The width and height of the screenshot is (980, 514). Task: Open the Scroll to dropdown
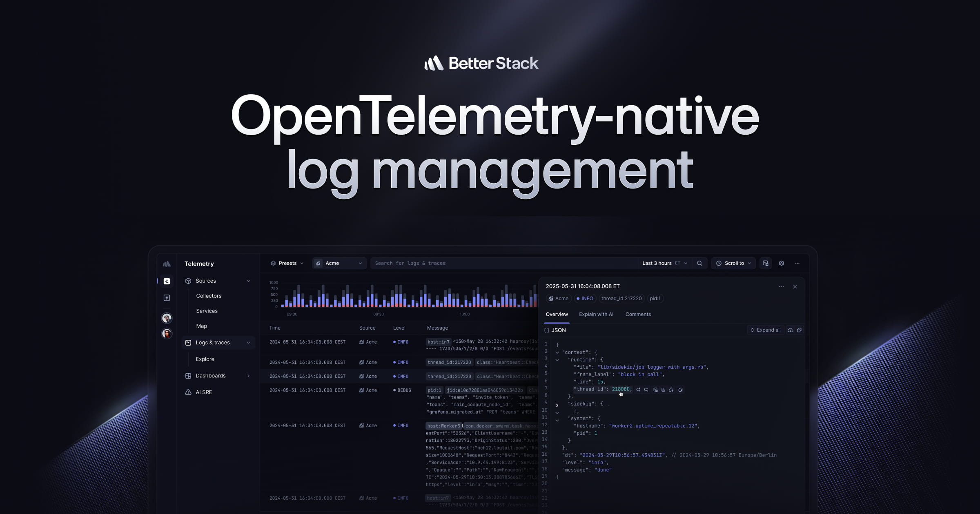(733, 263)
